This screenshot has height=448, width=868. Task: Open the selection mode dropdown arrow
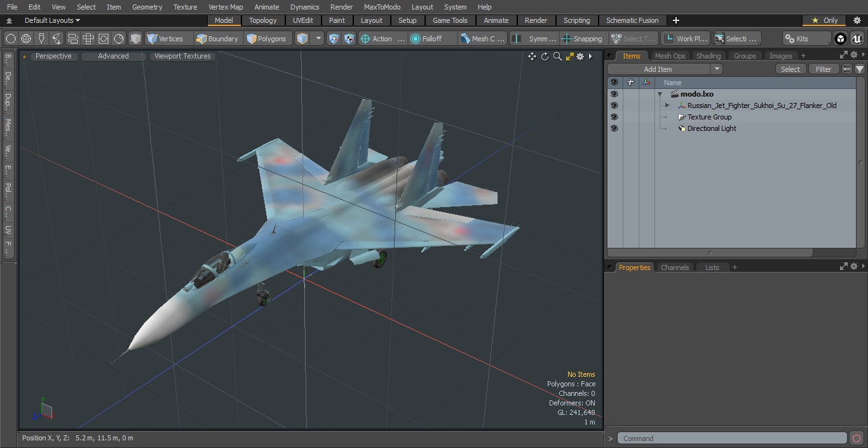pyautogui.click(x=318, y=39)
